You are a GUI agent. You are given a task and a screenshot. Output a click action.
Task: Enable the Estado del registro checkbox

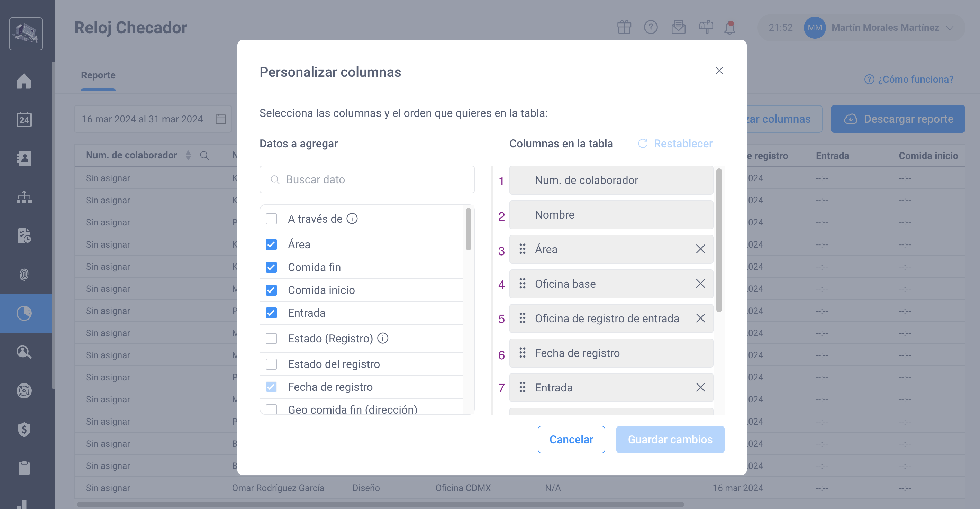tap(271, 364)
